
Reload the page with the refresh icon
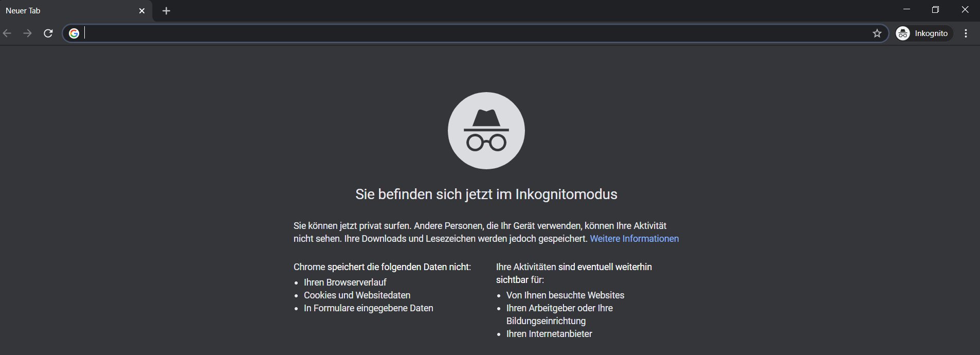point(48,33)
